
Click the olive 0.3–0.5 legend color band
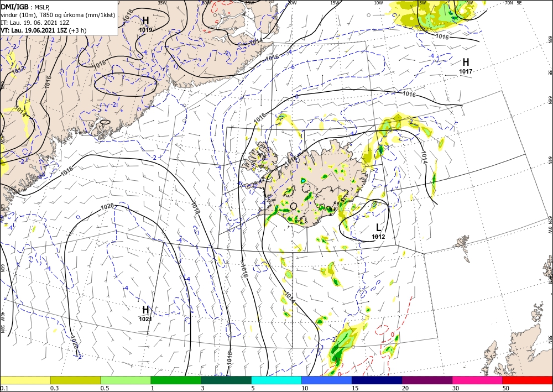(75, 380)
